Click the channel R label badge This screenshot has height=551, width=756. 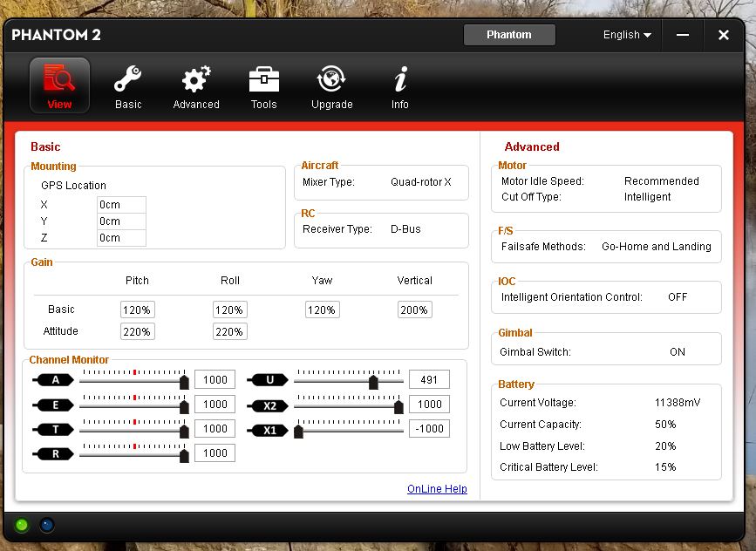(56, 453)
